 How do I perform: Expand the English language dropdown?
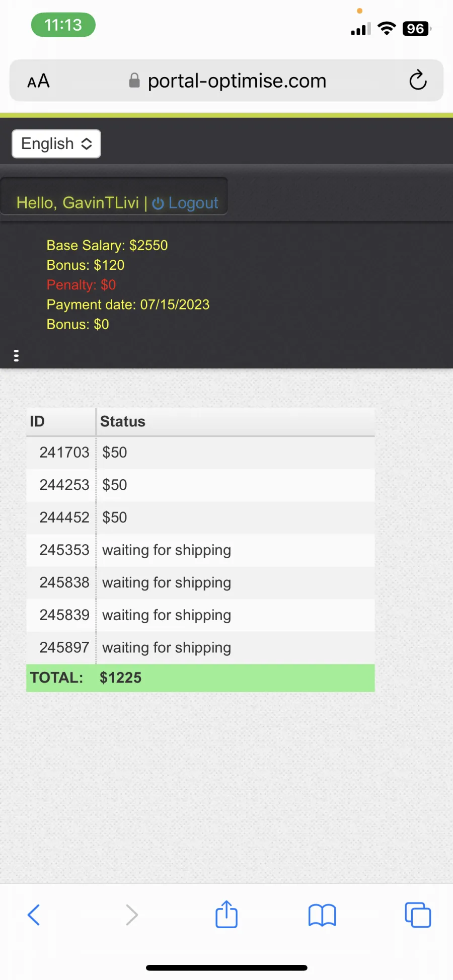(56, 144)
